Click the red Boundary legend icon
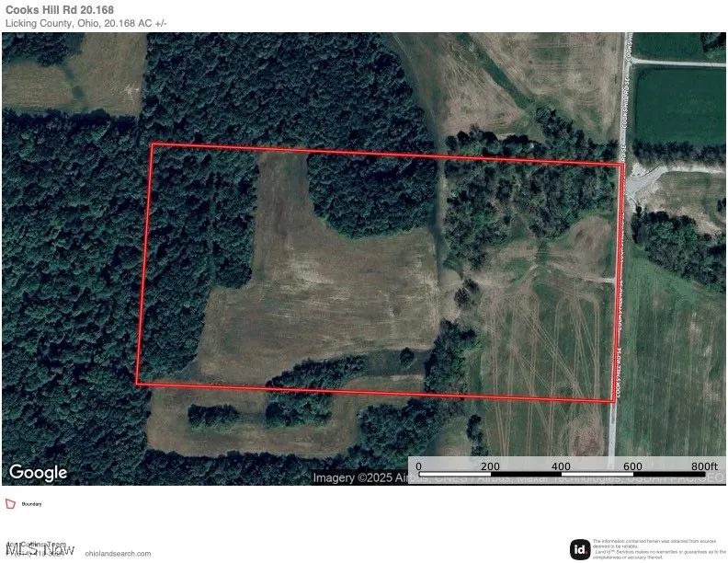This screenshot has width=728, height=563. 10,504
